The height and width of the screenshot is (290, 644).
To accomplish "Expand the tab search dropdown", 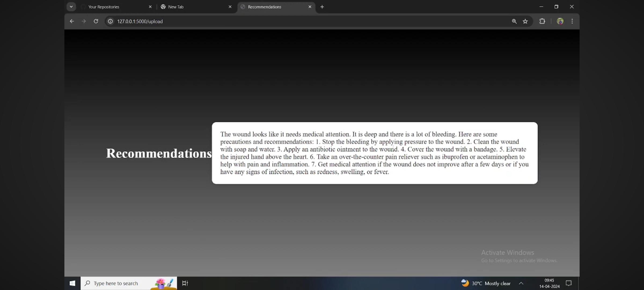I will click(71, 7).
